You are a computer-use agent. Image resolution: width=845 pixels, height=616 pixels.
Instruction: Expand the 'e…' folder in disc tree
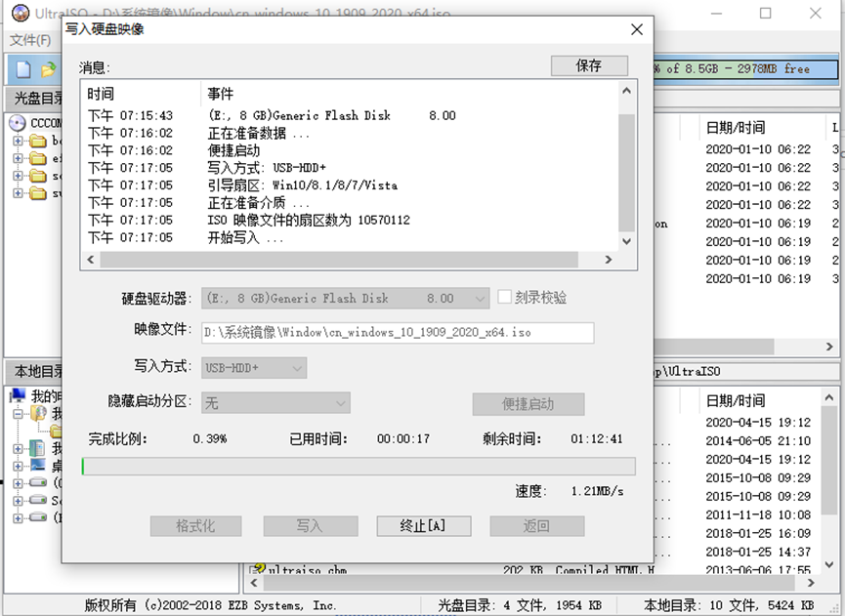tap(18, 158)
